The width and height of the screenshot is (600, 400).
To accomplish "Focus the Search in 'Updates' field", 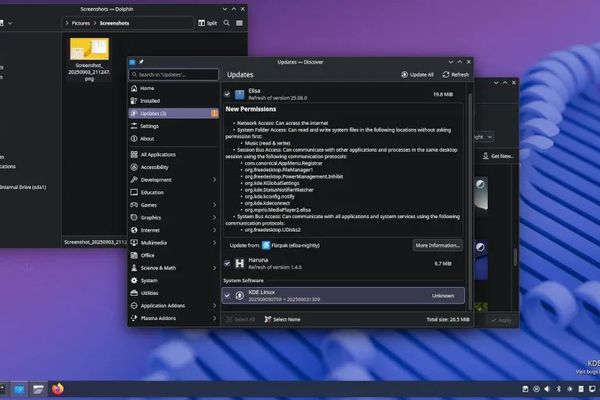I will [174, 75].
